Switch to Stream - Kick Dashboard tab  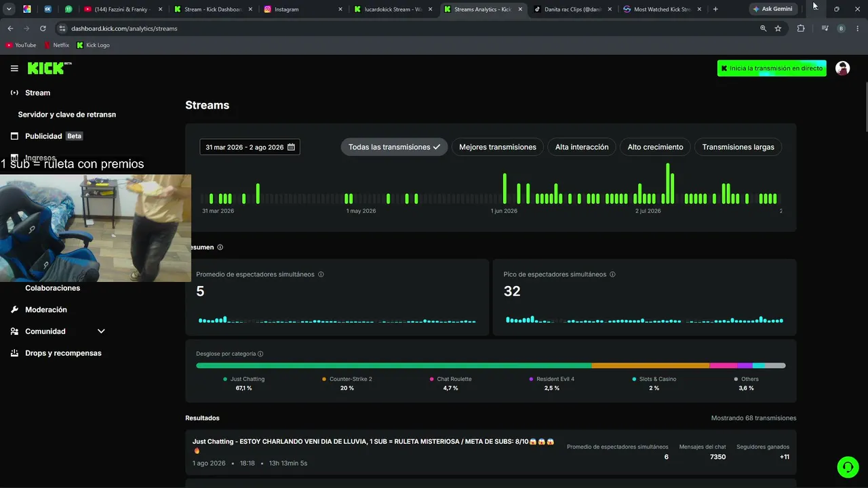212,9
